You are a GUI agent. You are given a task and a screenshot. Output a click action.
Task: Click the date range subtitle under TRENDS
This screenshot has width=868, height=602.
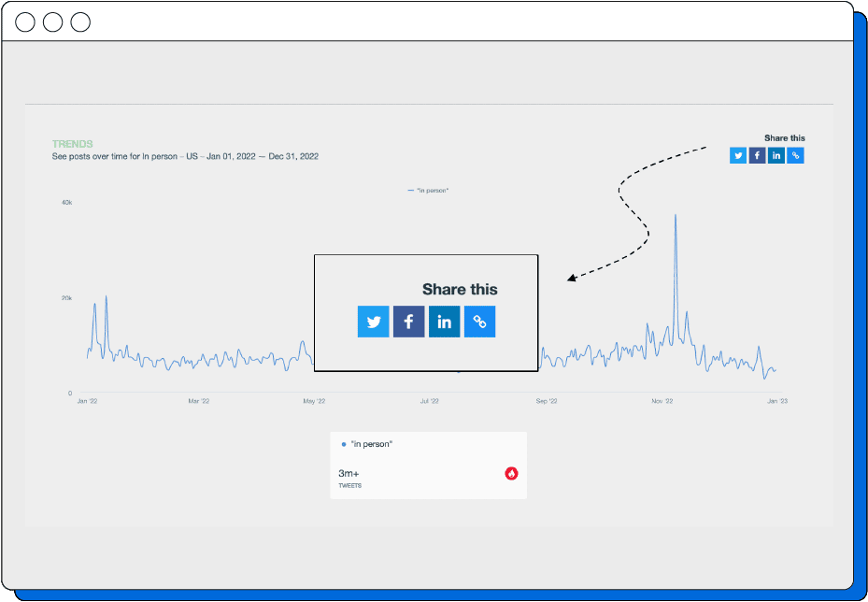point(185,156)
